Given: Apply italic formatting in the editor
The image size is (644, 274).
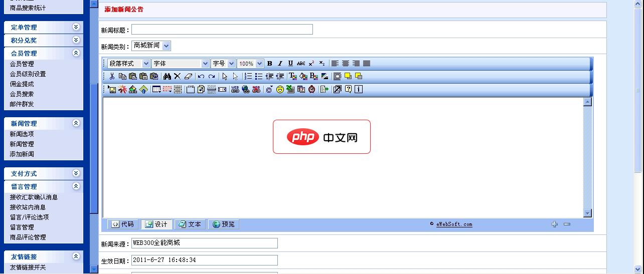Looking at the screenshot, I should [x=280, y=64].
